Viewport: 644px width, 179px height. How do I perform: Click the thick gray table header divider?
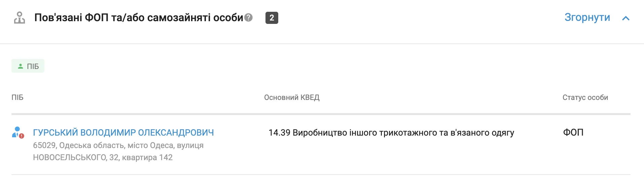(x=321, y=114)
